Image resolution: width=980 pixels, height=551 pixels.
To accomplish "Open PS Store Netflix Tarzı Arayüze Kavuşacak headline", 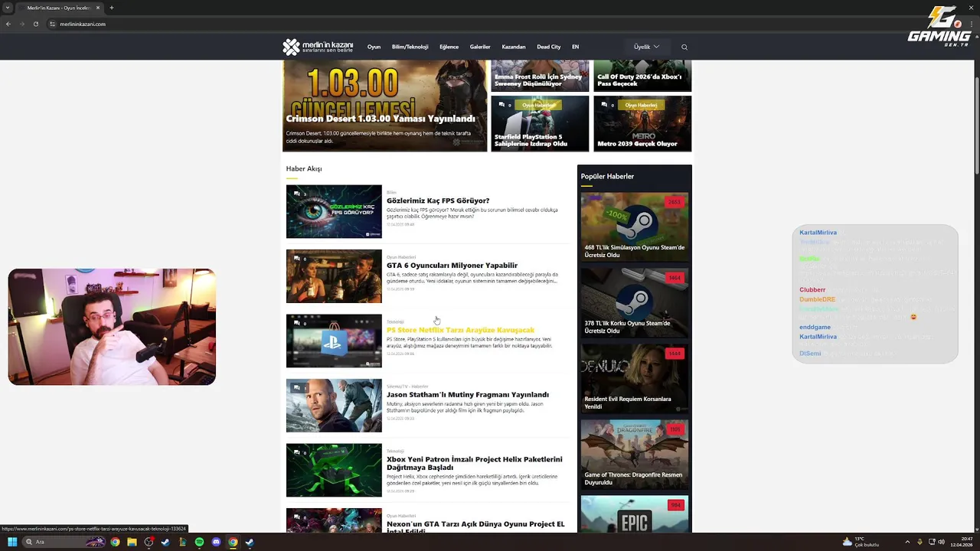I will click(460, 330).
